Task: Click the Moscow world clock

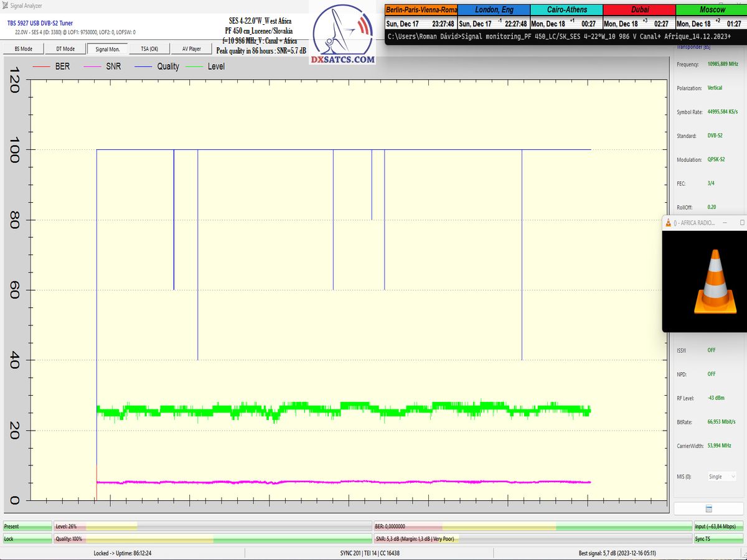Action: tap(712, 17)
